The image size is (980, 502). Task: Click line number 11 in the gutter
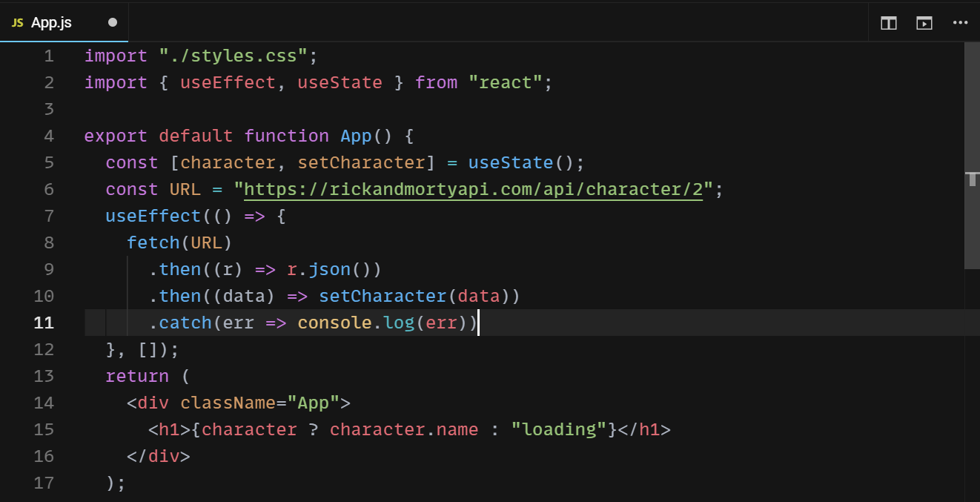point(43,323)
